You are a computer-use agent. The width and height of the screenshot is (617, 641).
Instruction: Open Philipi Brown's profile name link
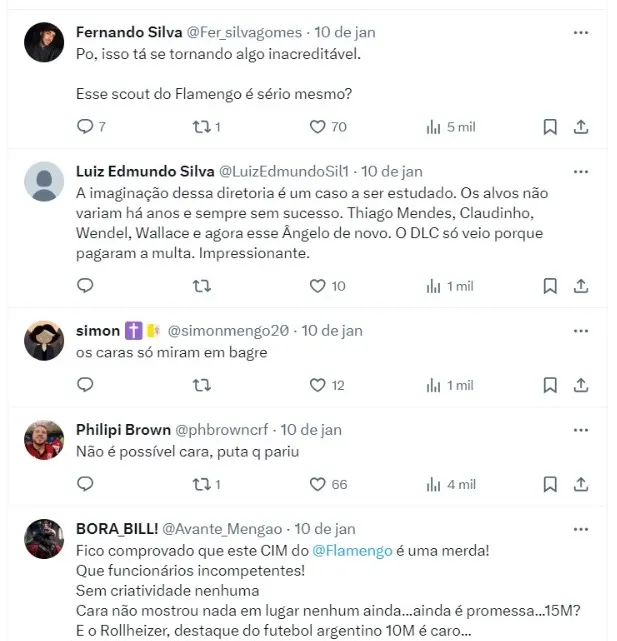(123, 430)
